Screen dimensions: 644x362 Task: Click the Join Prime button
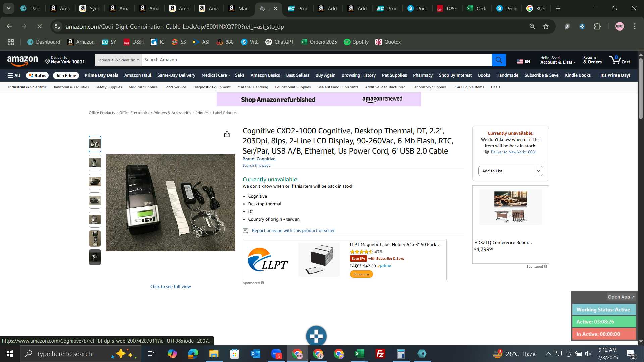(66, 75)
